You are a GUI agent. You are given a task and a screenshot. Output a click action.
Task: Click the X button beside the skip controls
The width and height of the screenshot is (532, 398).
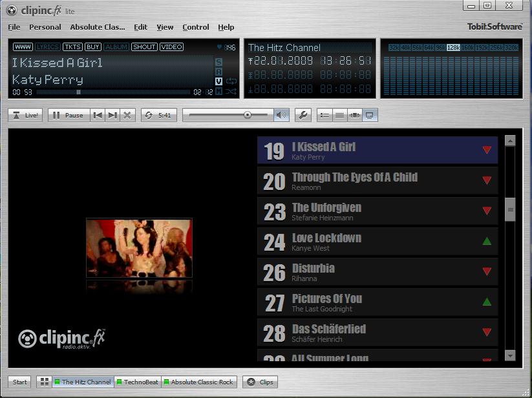[127, 115]
